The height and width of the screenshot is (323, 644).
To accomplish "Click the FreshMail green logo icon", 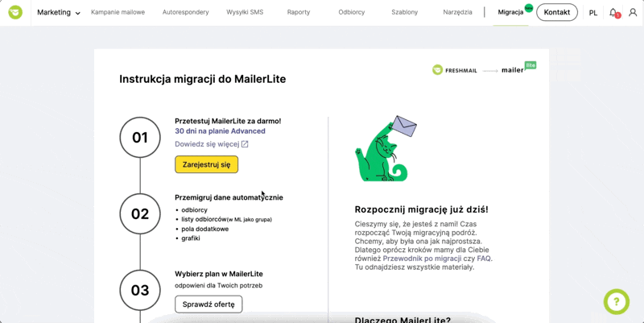I will (x=15, y=12).
